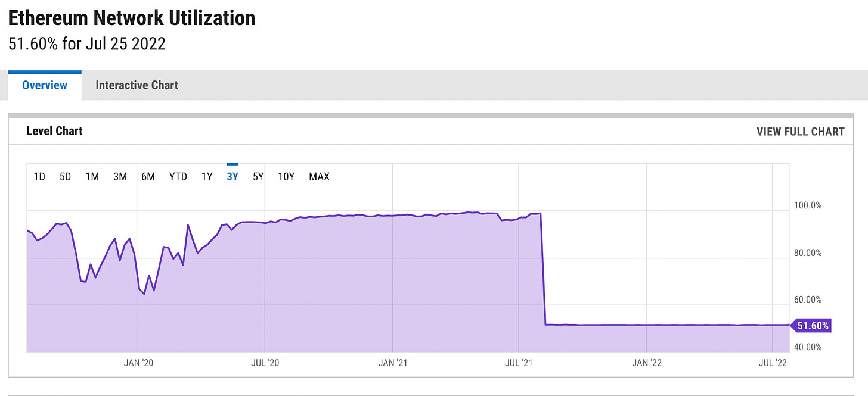Viewport: 868px width, 396px height.
Task: Choose the 5Y time range
Action: pos(258,176)
